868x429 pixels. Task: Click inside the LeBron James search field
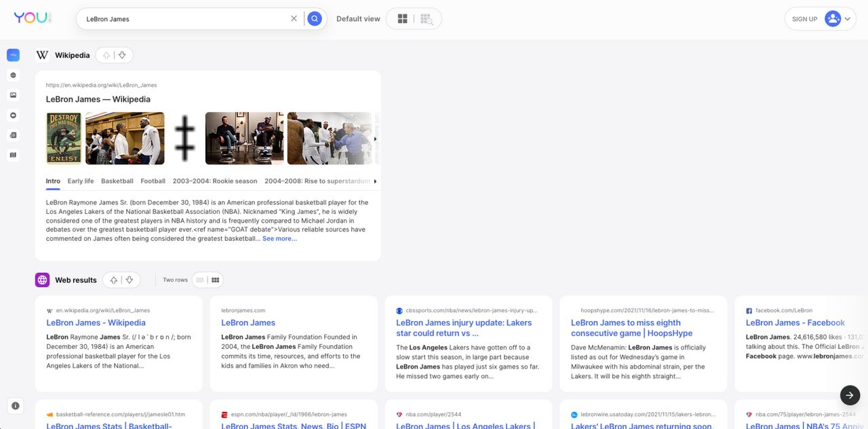tap(183, 19)
